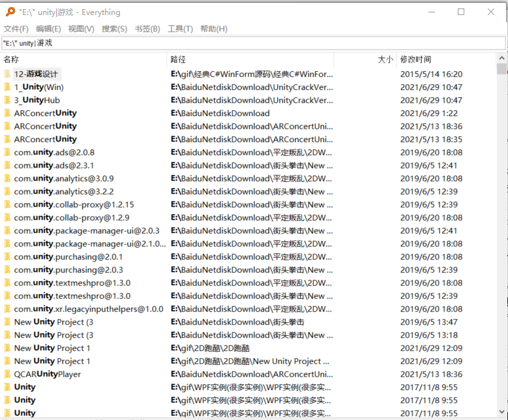Click folder icon beside com.unity.analytics@3.0.9
Viewport: 508px width, 420px height.
pos(7,179)
